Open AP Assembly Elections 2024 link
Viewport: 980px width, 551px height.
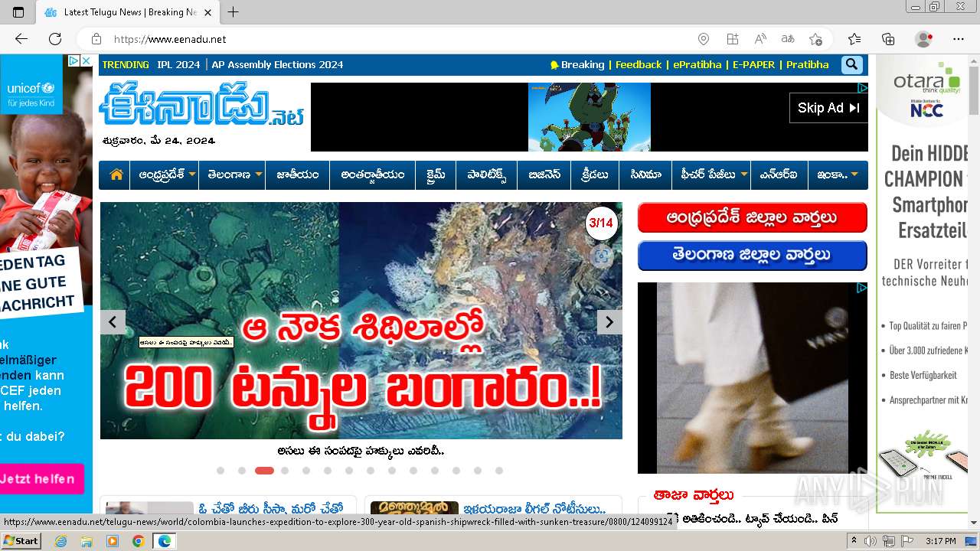pyautogui.click(x=277, y=65)
